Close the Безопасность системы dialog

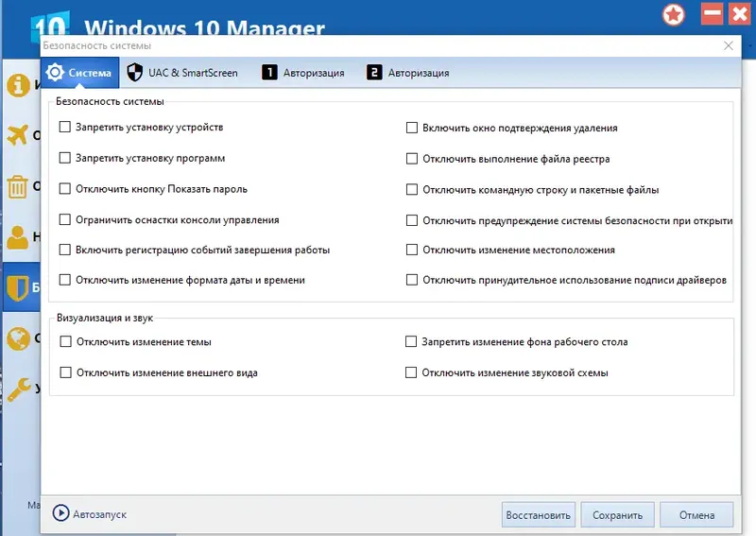729,45
